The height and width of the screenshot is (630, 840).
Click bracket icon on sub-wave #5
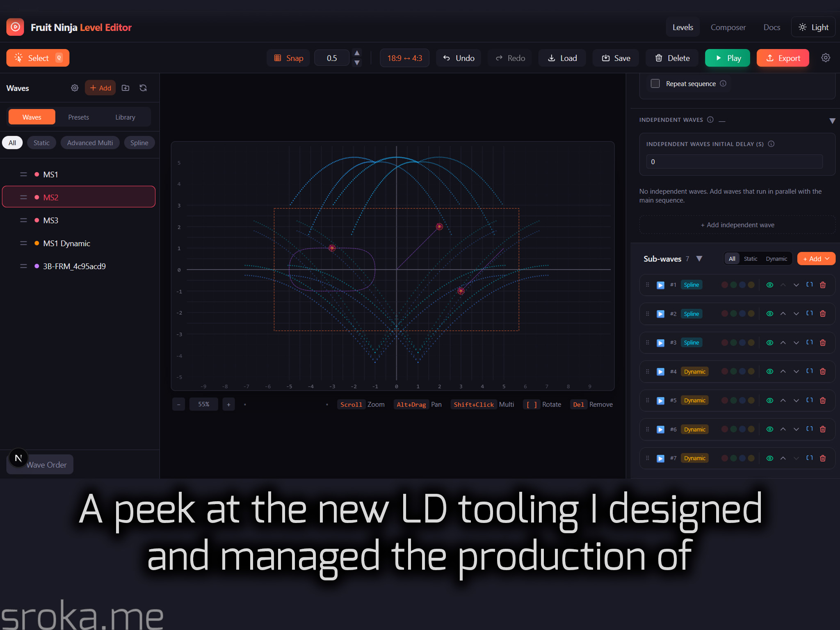click(810, 400)
